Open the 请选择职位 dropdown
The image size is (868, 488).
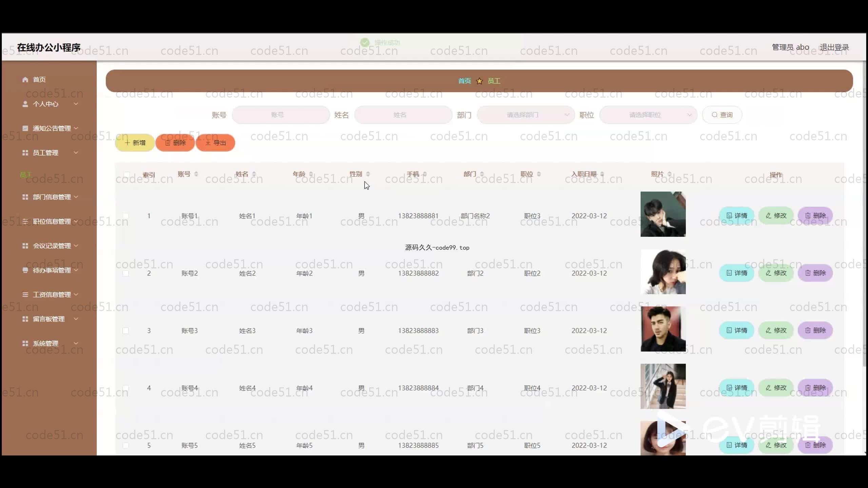click(648, 115)
